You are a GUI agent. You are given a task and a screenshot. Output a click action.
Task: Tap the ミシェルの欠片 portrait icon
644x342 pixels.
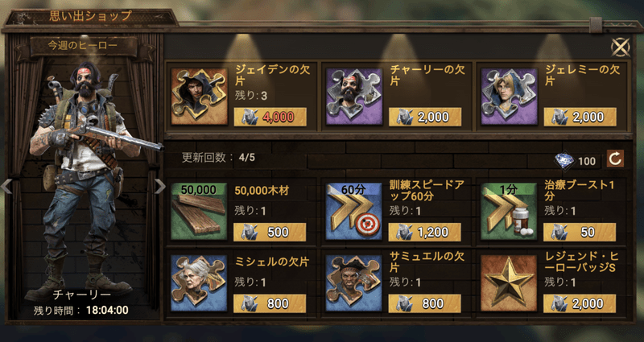pos(199,283)
